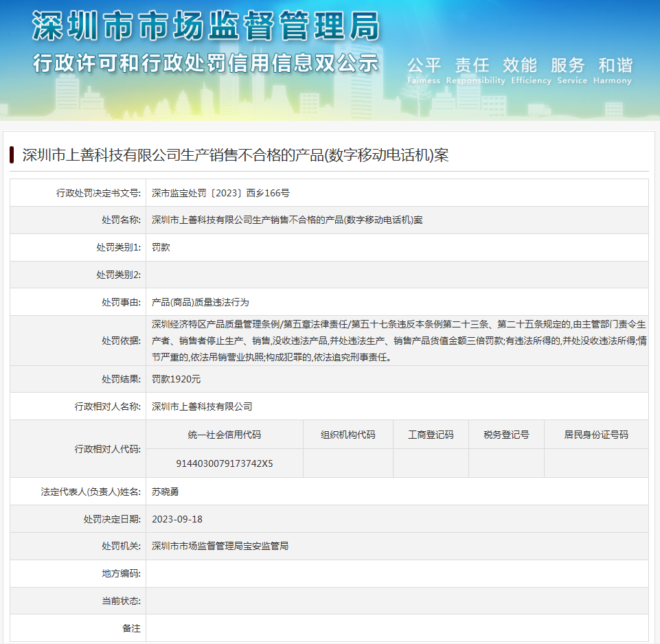Click the 罚款1920元 penalty result
The width and height of the screenshot is (660, 644).
(176, 379)
